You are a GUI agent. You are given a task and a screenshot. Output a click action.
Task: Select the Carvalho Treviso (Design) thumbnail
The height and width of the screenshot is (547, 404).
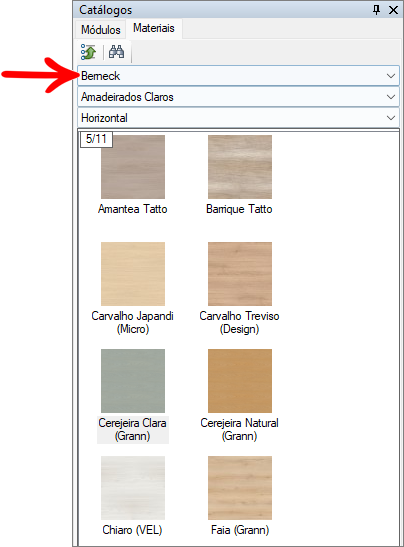coord(240,274)
